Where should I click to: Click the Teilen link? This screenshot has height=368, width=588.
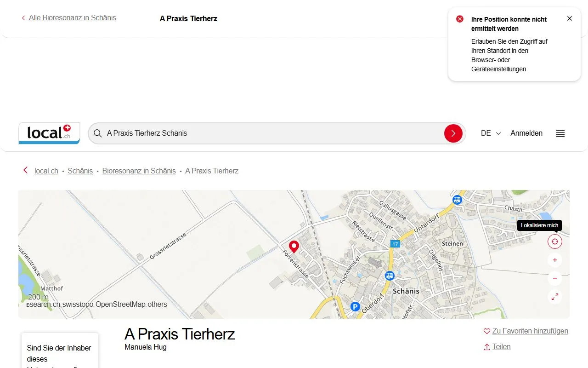[502, 346]
